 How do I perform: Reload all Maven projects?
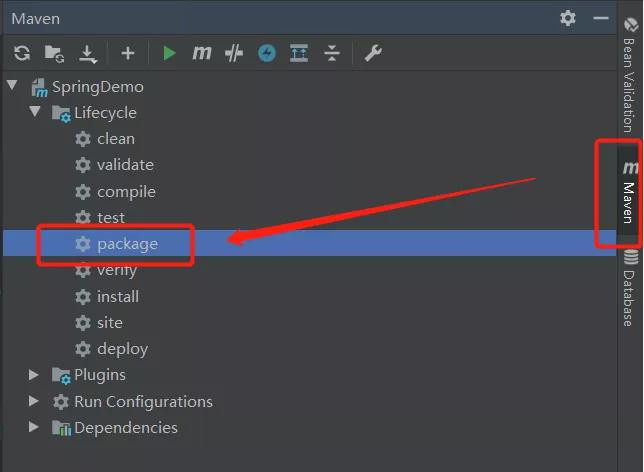point(22,53)
